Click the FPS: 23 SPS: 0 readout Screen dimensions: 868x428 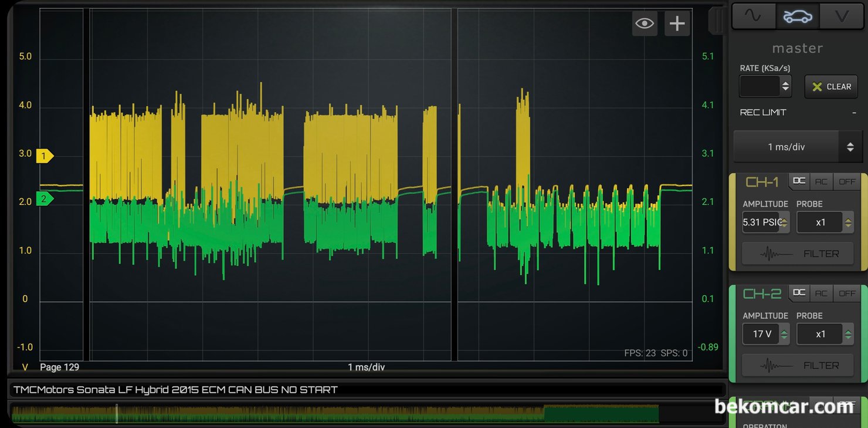tap(656, 353)
